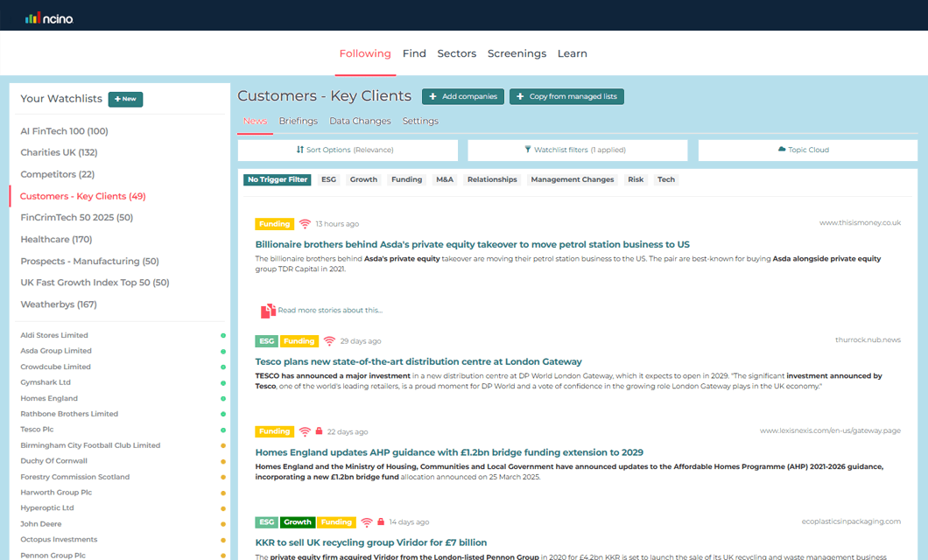Click the lock icon on the Homes England story
This screenshot has width=928, height=560.
(x=317, y=431)
